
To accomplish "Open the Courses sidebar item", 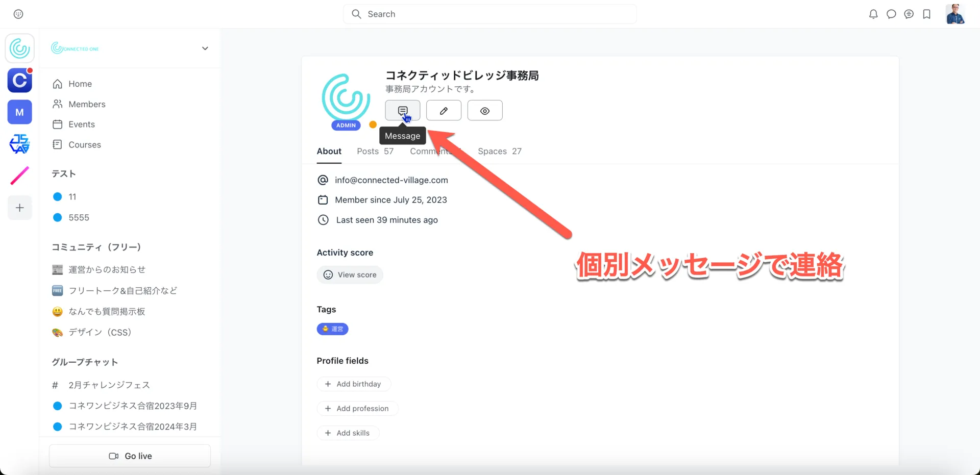I will [x=85, y=145].
